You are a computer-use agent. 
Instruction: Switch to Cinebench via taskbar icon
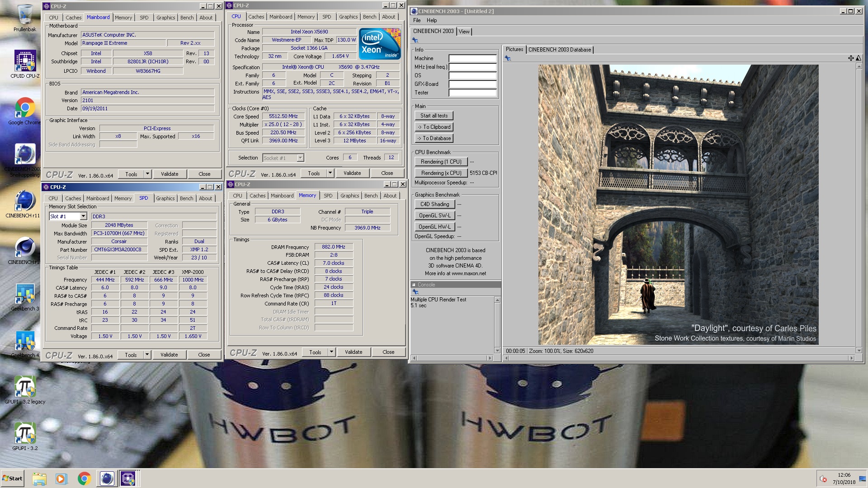tap(107, 479)
